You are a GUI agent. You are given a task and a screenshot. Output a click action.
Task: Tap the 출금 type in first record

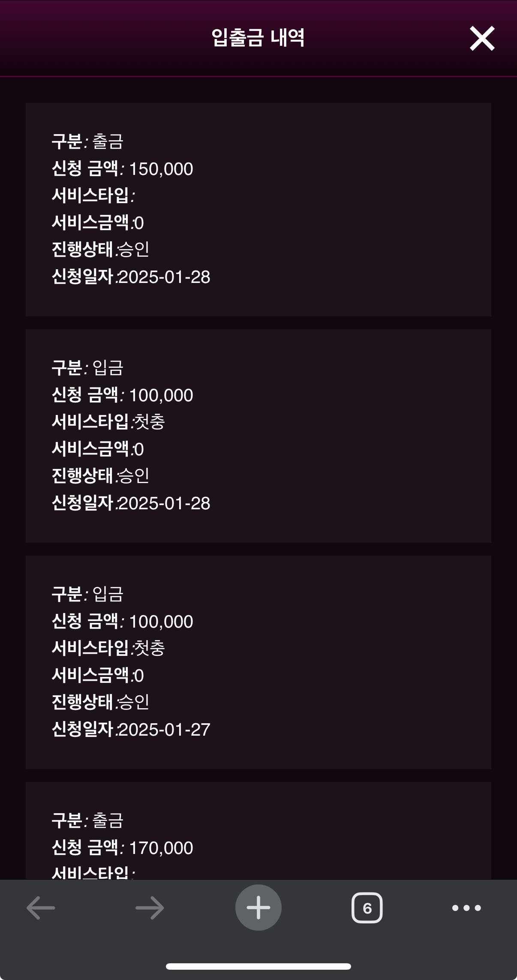(108, 141)
